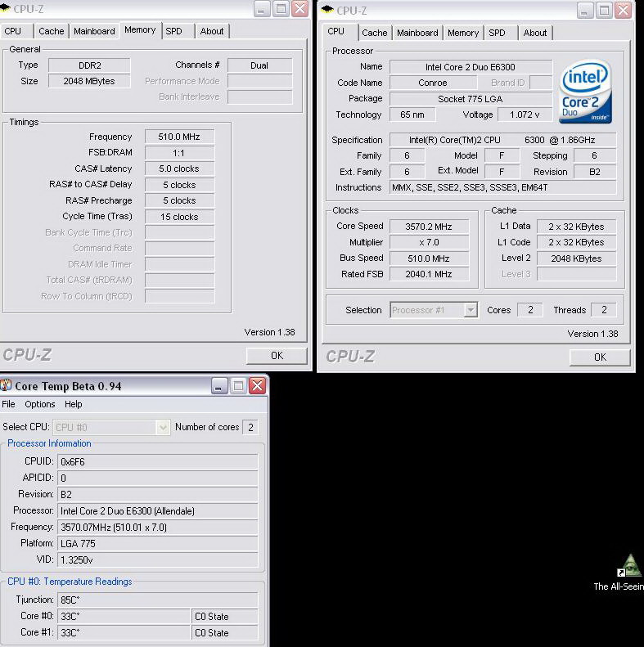644x647 pixels.
Task: Open the File menu in Core Temp
Action: click(8, 404)
